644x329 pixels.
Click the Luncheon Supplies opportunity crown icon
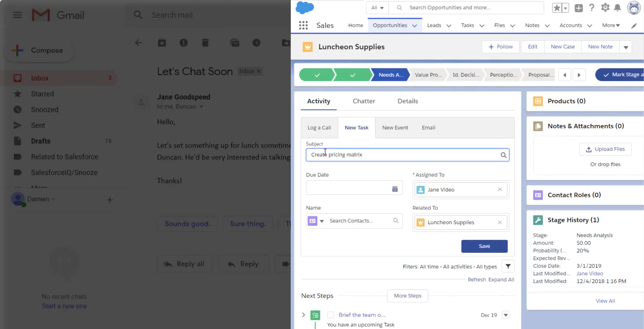point(308,47)
